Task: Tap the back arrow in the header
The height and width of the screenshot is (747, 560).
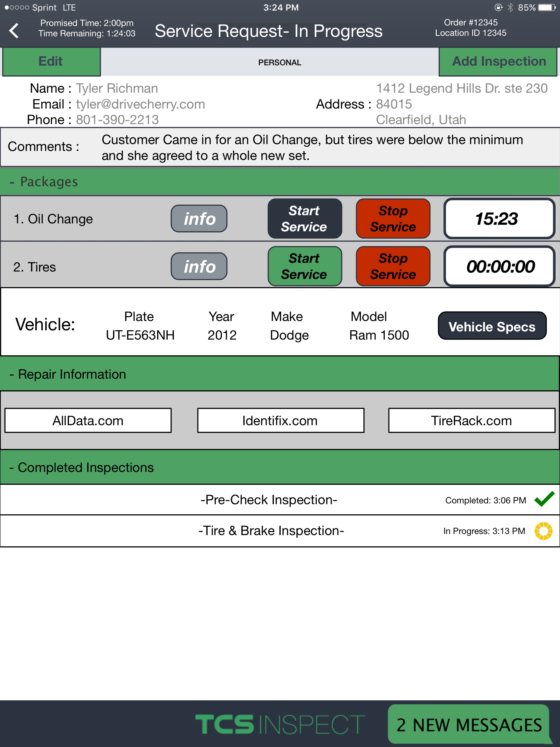Action: [x=14, y=31]
